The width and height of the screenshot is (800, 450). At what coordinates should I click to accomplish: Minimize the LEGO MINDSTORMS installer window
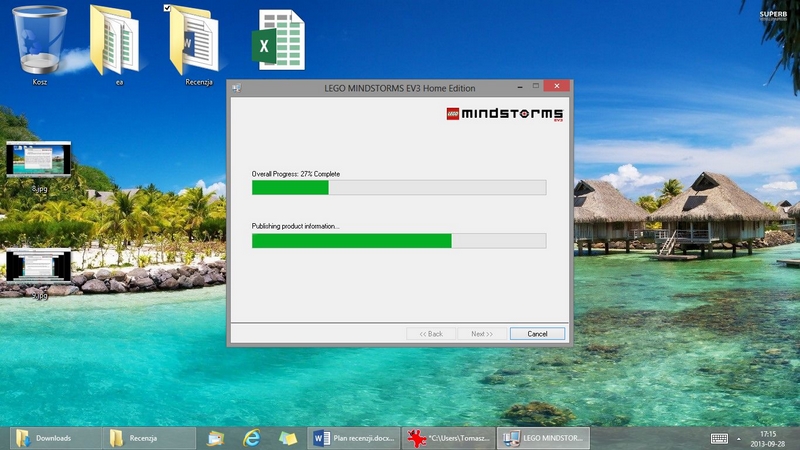point(520,87)
